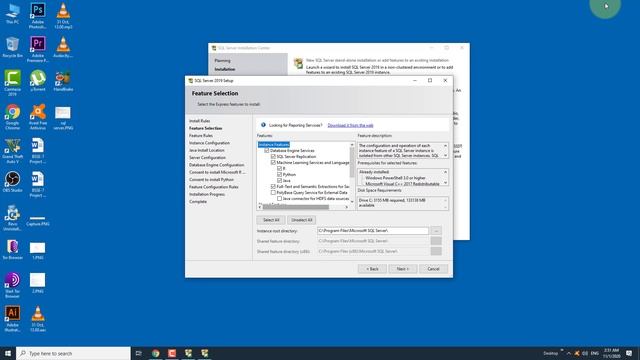Switch to Chrome on the taskbar
The width and height of the screenshot is (640, 360).
(156, 353)
